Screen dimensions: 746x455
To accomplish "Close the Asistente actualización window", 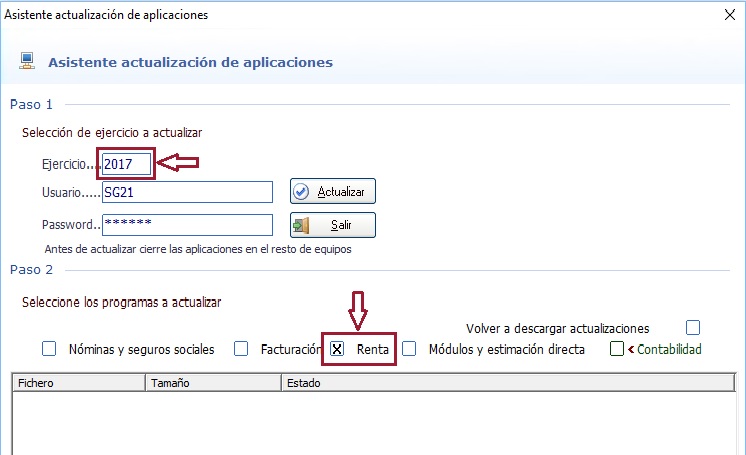I will (x=729, y=14).
